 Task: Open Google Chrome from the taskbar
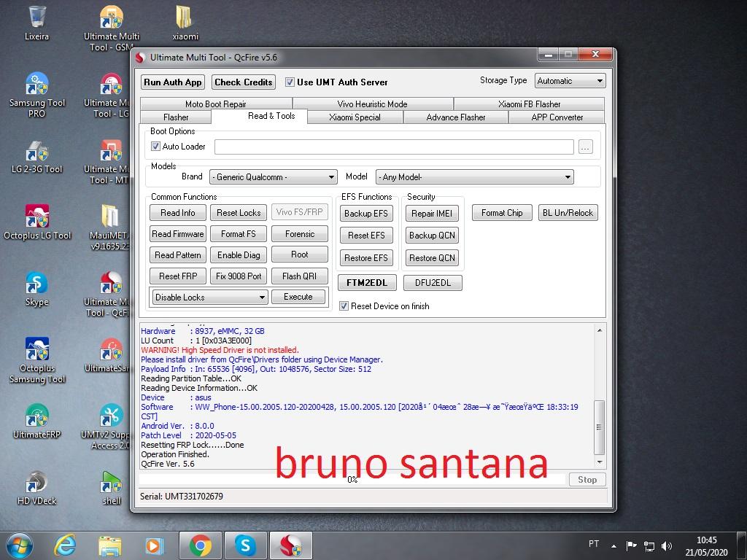pos(201,545)
